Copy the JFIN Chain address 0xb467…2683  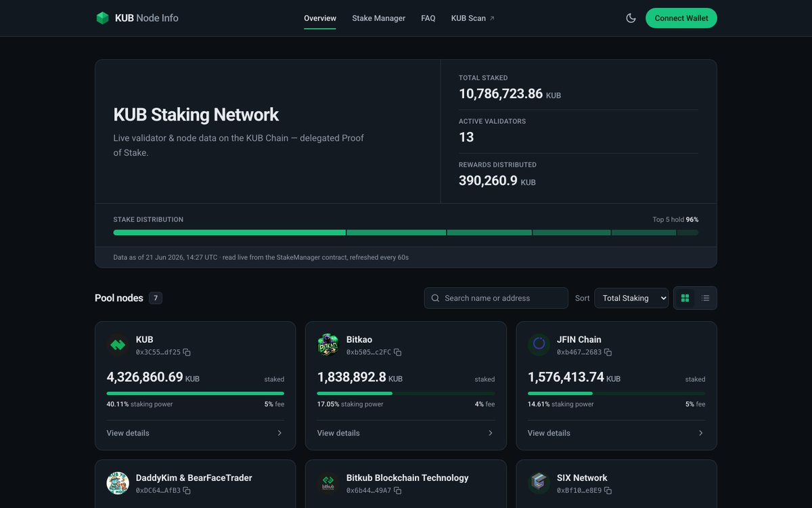[x=608, y=352]
